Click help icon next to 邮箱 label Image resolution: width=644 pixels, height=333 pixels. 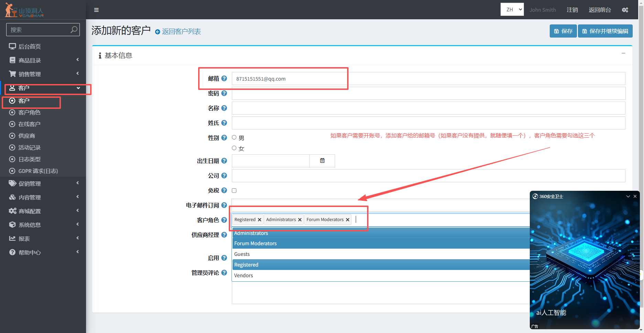224,79
